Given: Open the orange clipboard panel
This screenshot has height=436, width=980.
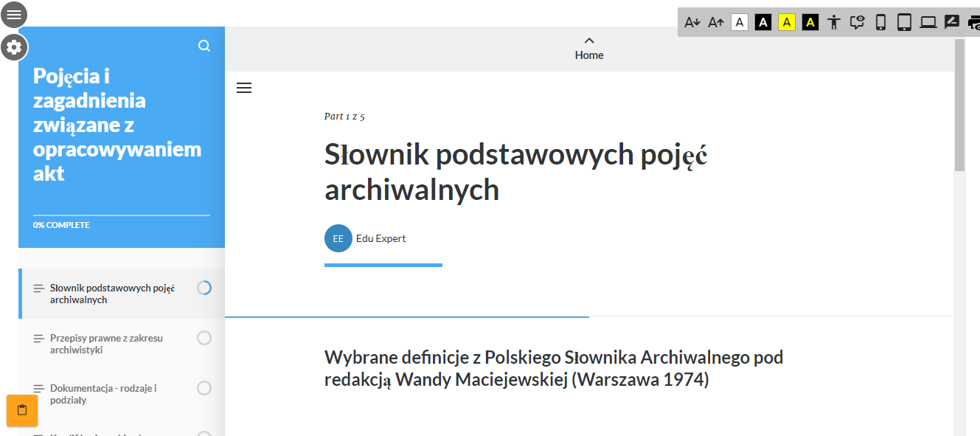Looking at the screenshot, I should click(x=21, y=411).
